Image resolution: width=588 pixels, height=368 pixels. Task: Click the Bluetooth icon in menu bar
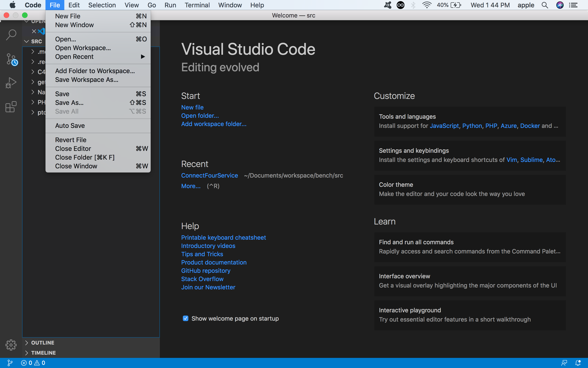tap(413, 5)
